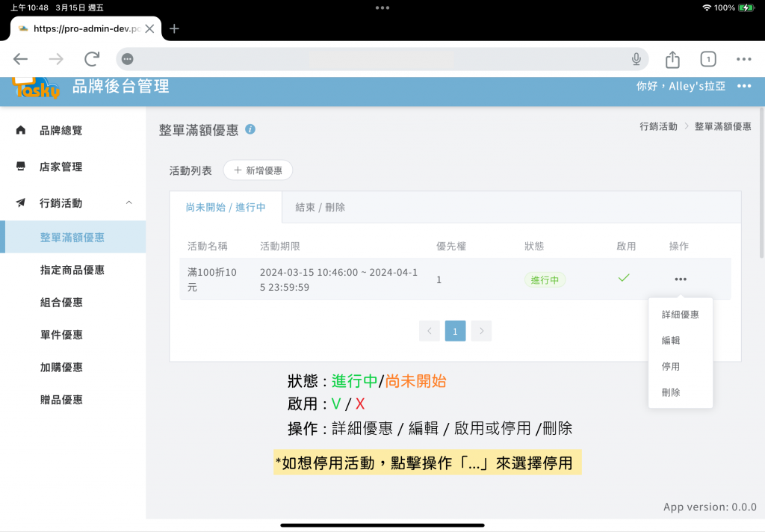The image size is (765, 532).
Task: Select page 1 in pagination
Action: point(455,331)
